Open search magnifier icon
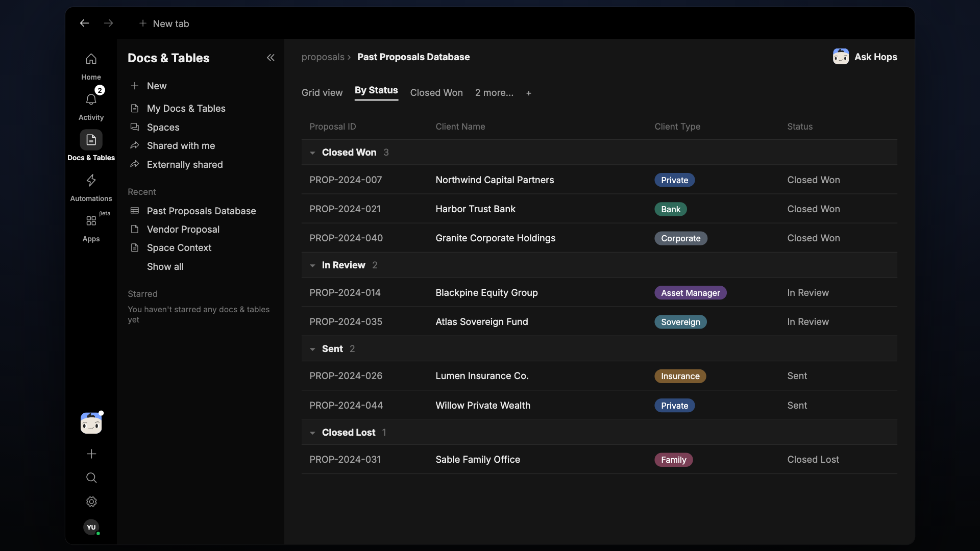The image size is (980, 551). pyautogui.click(x=91, y=478)
